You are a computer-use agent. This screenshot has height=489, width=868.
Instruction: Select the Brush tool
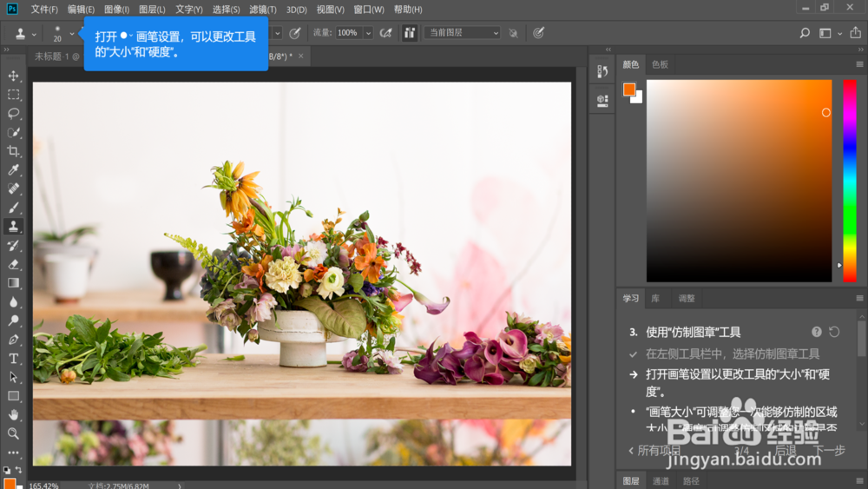13,208
